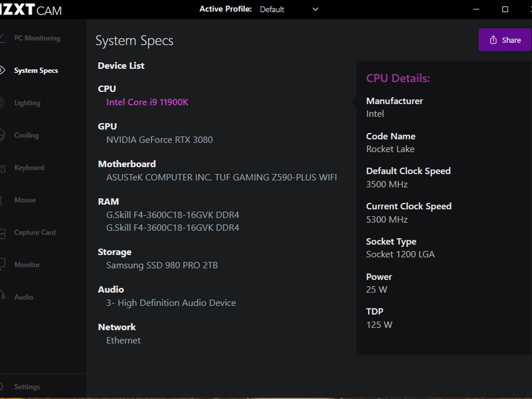532x399 pixels.
Task: Click the CPU Details heading
Action: (398, 78)
